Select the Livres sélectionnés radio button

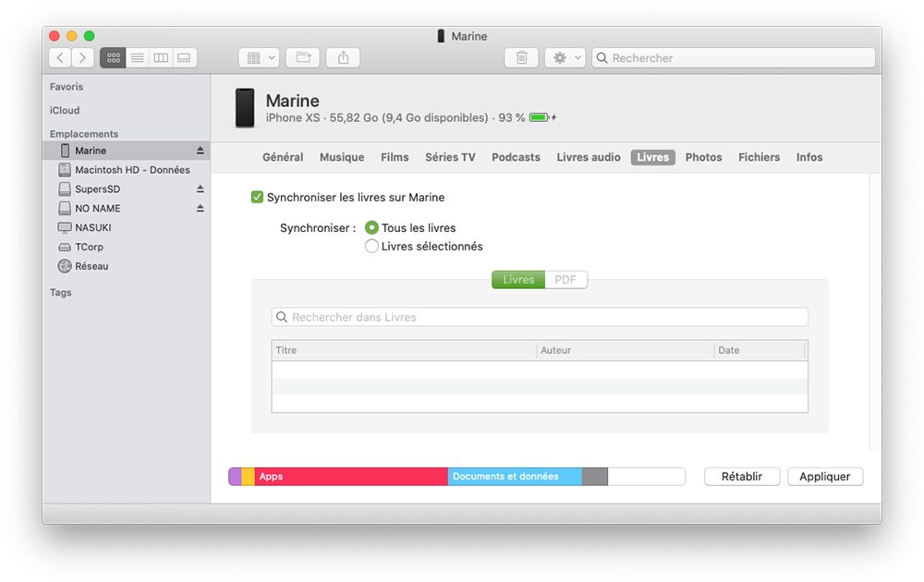[x=371, y=247]
